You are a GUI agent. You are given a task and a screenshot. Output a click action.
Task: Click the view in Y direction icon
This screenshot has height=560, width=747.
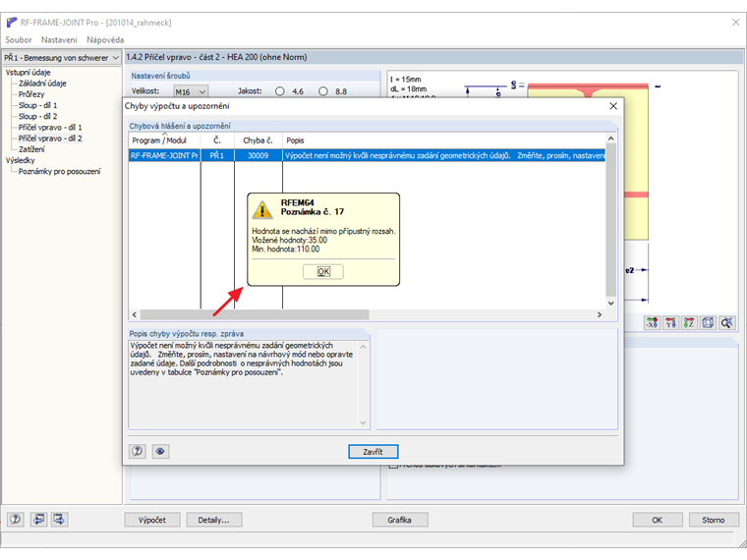click(x=670, y=323)
